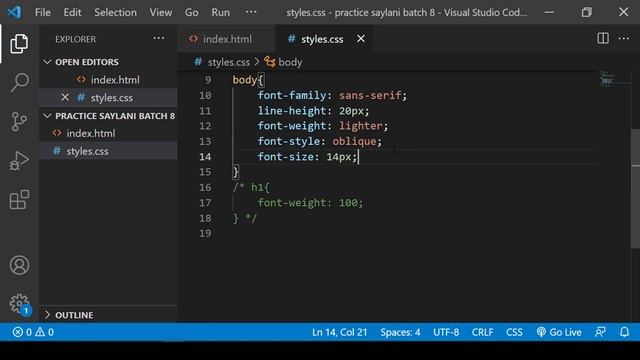Screen dimensions: 640x360
Task: Open the Extensions view
Action: coord(19,199)
